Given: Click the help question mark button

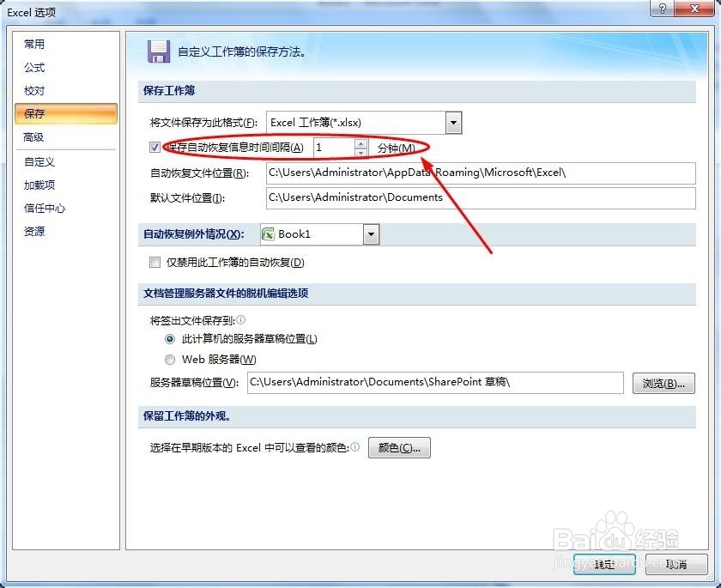Looking at the screenshot, I should (x=662, y=9).
